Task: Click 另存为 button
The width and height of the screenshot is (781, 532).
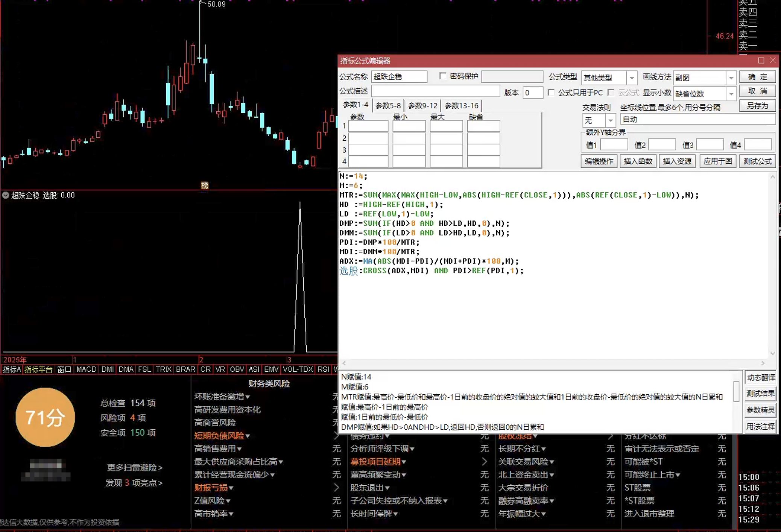Action: [x=757, y=106]
